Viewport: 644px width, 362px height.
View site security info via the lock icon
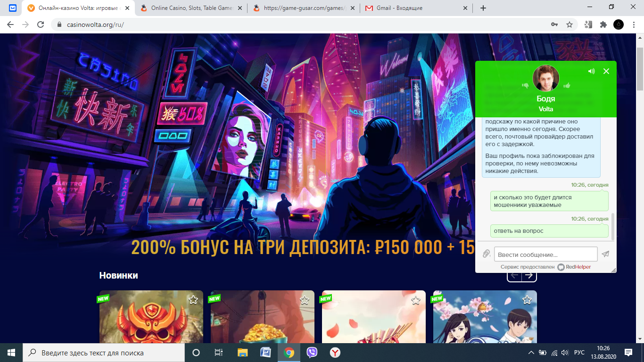(x=59, y=25)
